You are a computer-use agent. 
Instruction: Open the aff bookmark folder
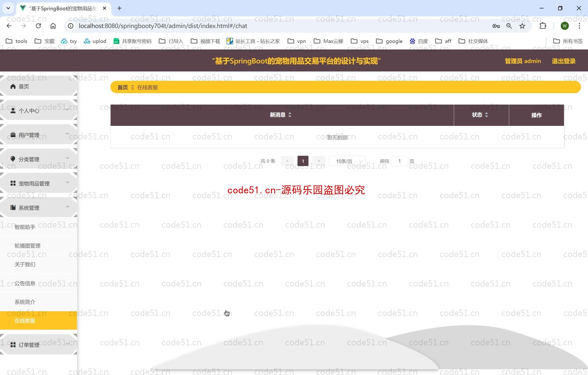pyautogui.click(x=443, y=41)
